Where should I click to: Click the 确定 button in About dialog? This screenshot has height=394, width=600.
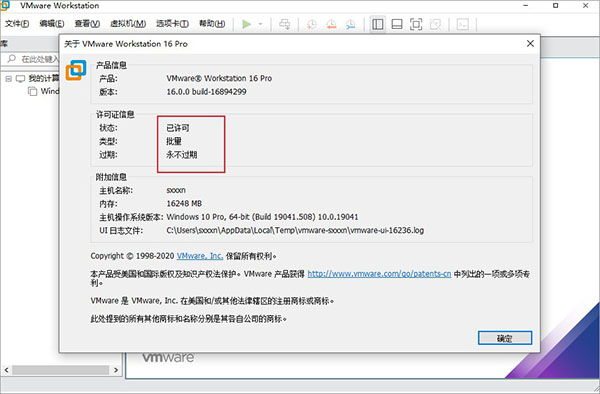click(505, 338)
